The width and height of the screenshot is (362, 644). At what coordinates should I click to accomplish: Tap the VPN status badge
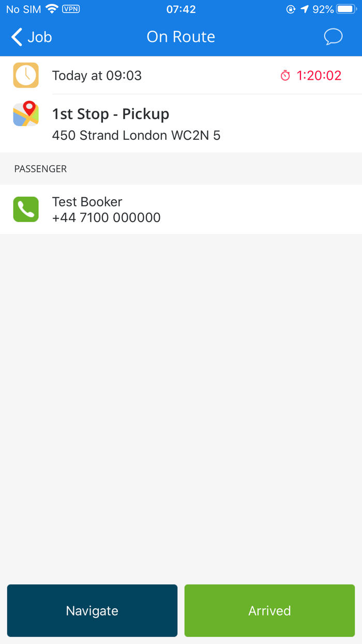[71, 9]
